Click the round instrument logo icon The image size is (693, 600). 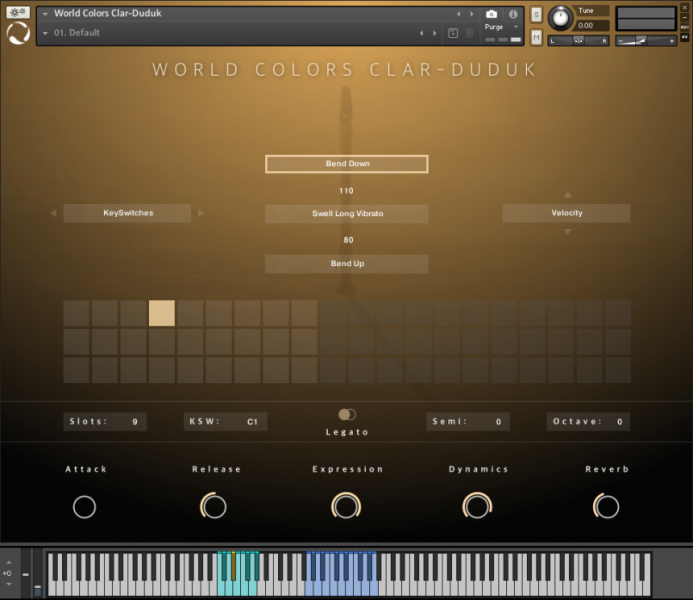click(18, 33)
